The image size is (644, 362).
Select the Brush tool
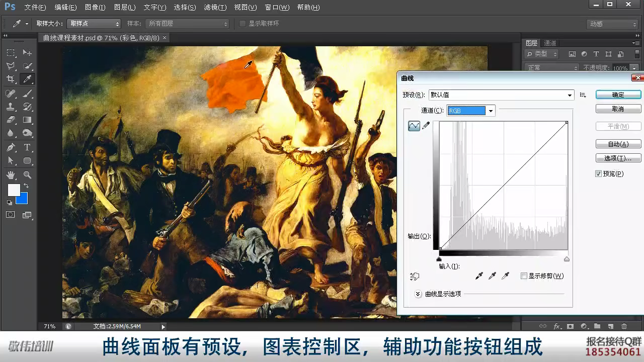click(27, 93)
